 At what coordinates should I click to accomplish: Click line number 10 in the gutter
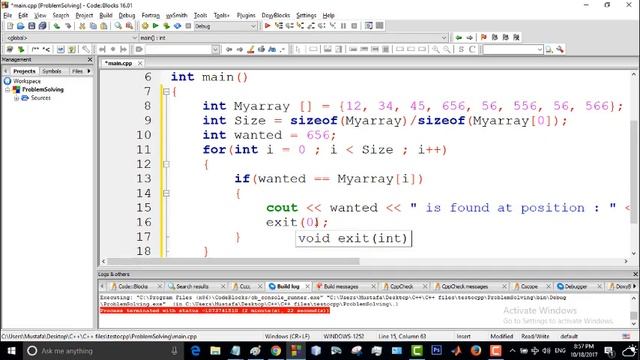click(x=144, y=135)
